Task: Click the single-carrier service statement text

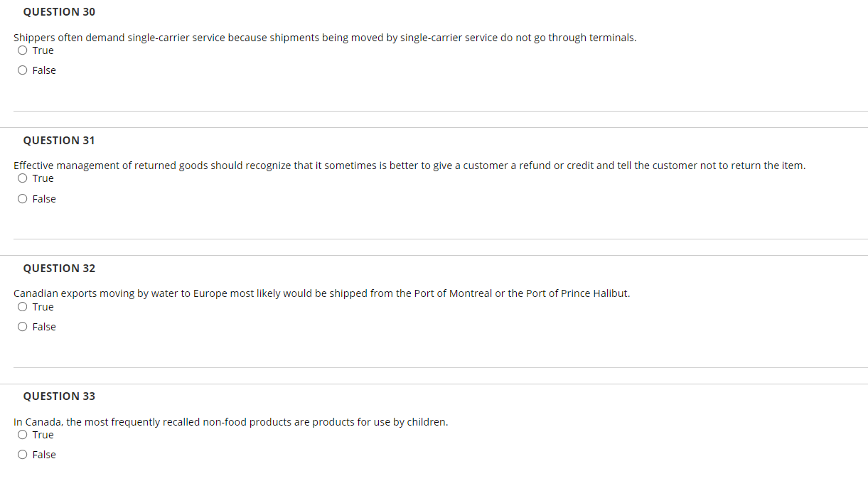Action: 325,37
